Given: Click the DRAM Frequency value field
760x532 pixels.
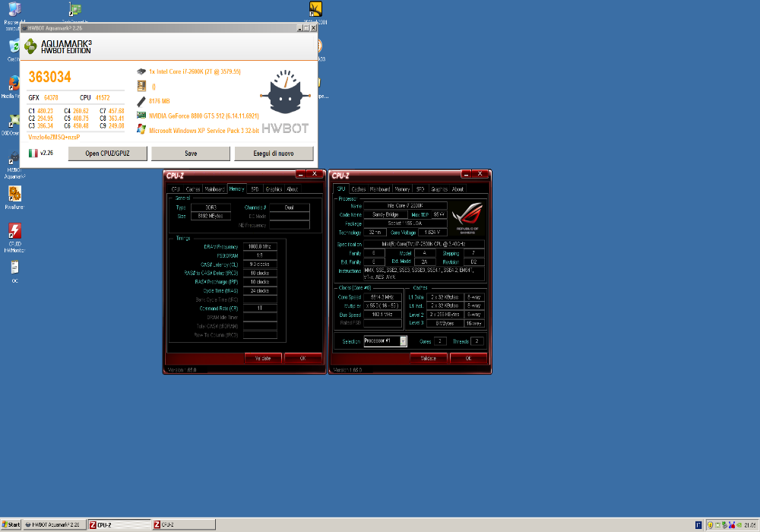Looking at the screenshot, I should [260, 246].
